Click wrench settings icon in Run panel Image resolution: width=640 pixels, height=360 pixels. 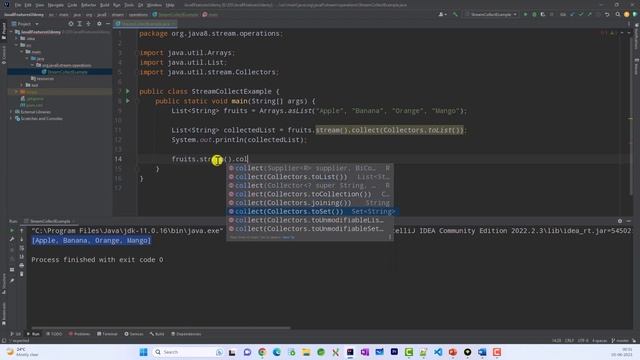click(12, 239)
